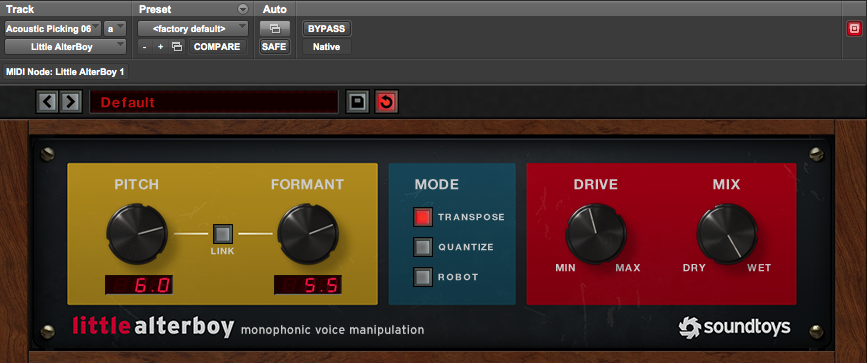Click the MODE heading
Viewport: 867px width, 363px height.
point(437,184)
